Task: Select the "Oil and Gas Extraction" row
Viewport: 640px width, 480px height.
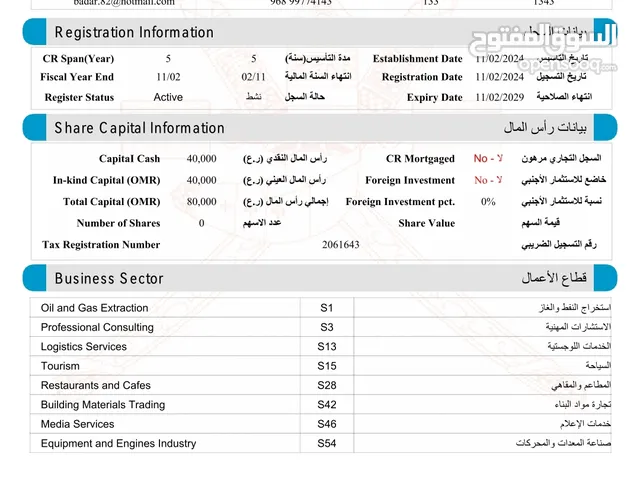Action: click(320, 308)
